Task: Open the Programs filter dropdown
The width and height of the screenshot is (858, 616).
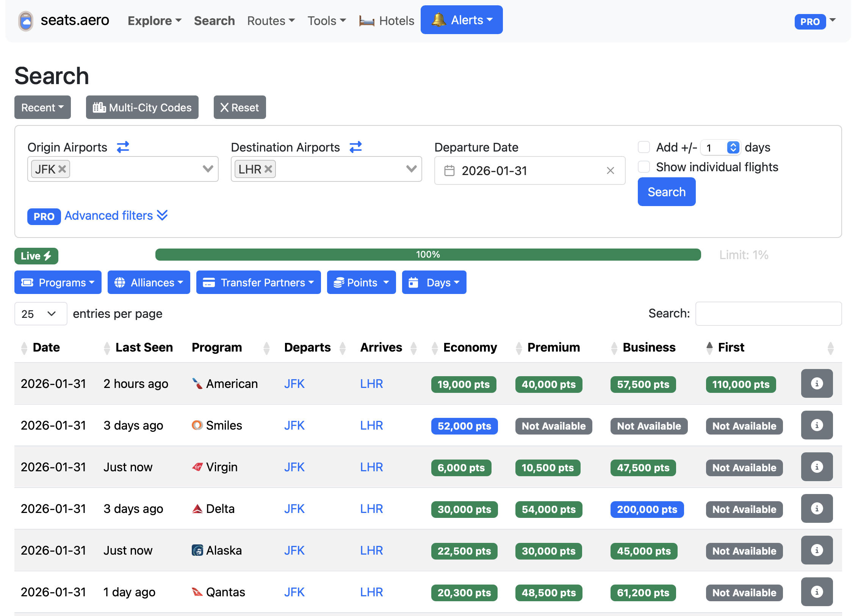Action: point(58,282)
